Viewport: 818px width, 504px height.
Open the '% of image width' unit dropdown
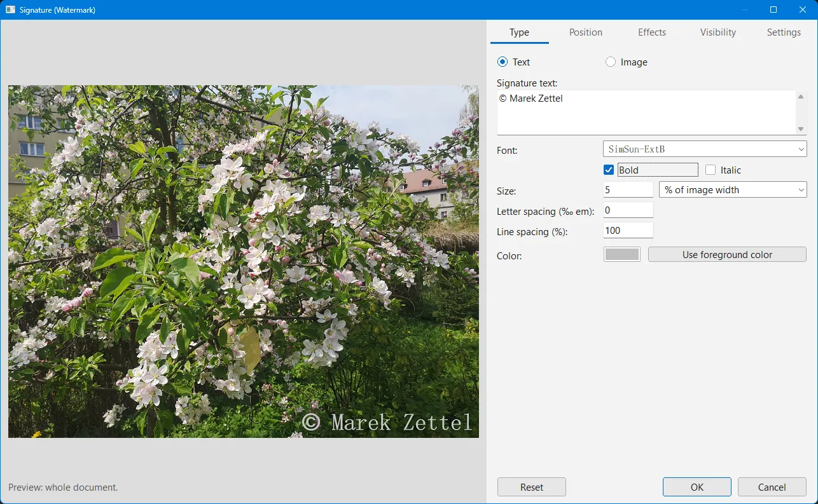point(733,189)
